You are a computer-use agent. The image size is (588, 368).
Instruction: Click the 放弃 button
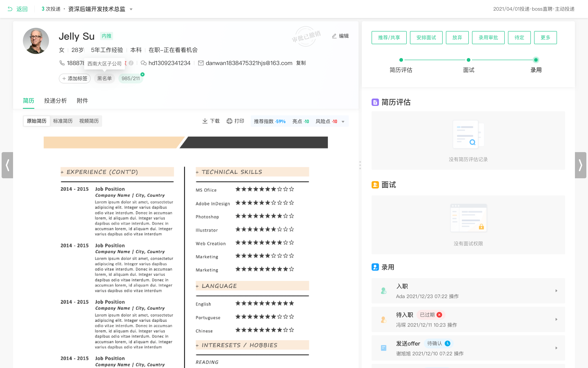pyautogui.click(x=457, y=37)
